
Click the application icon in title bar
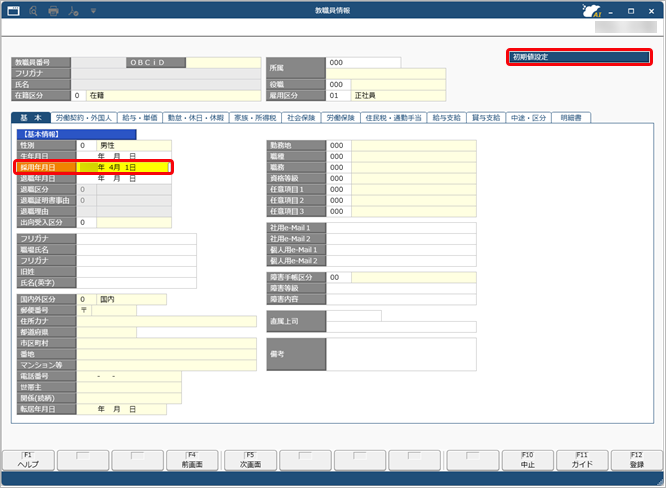[12, 10]
